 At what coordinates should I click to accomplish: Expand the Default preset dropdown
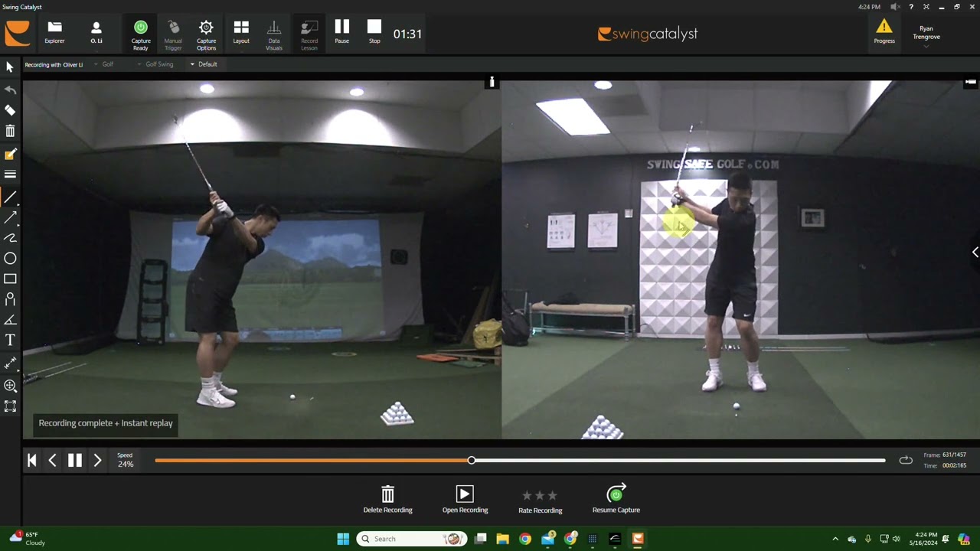[x=204, y=64]
